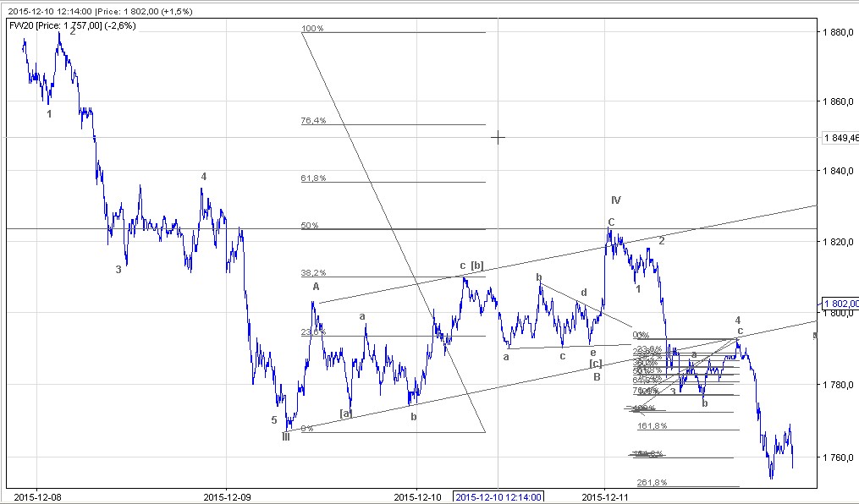Click the 1 860,0 price axis label

[x=838, y=101]
